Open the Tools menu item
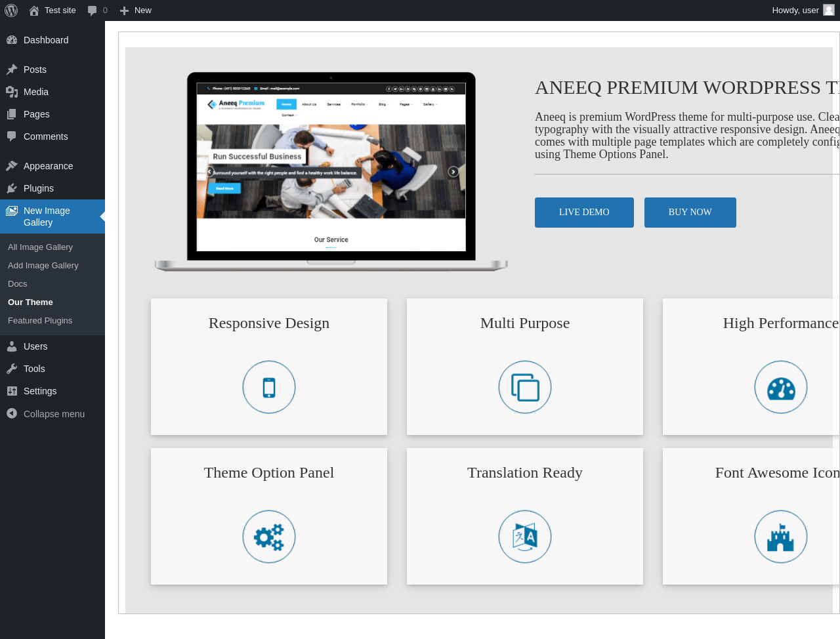 [52, 369]
